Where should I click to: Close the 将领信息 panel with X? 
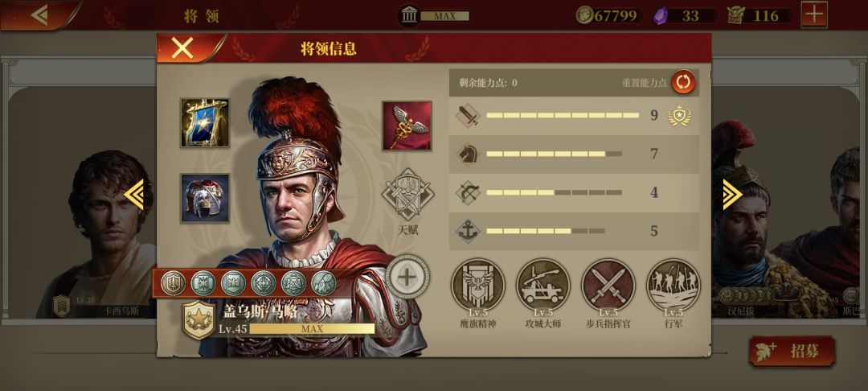[x=182, y=48]
